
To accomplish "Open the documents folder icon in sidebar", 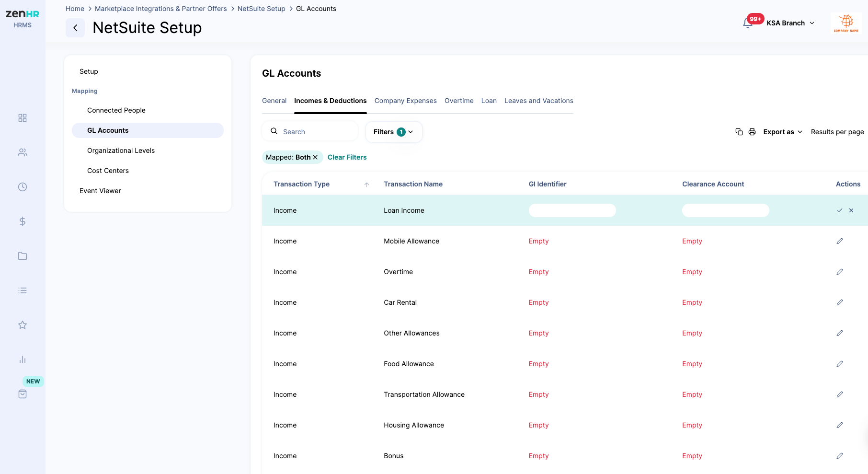I will pos(23,256).
